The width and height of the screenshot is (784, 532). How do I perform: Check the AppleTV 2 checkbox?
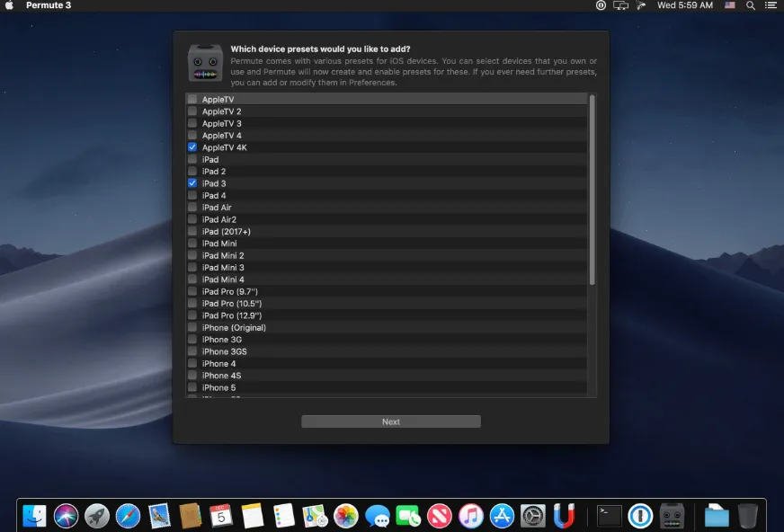pyautogui.click(x=192, y=111)
